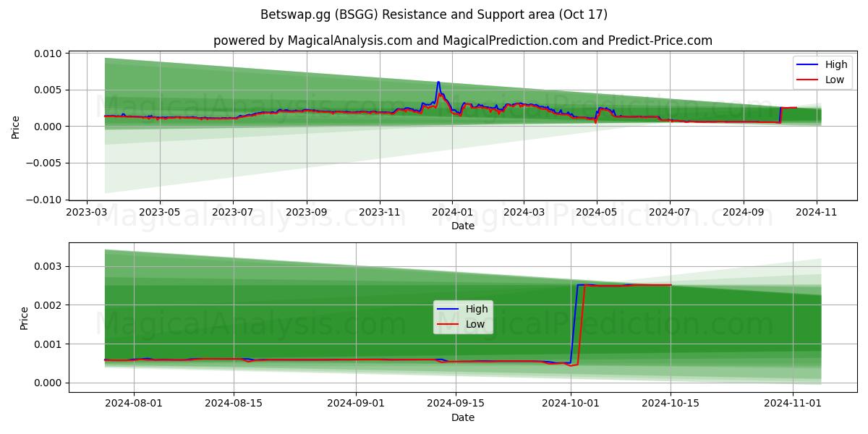
Task: Click the −0.010 y-axis tick label
Action: (45, 200)
